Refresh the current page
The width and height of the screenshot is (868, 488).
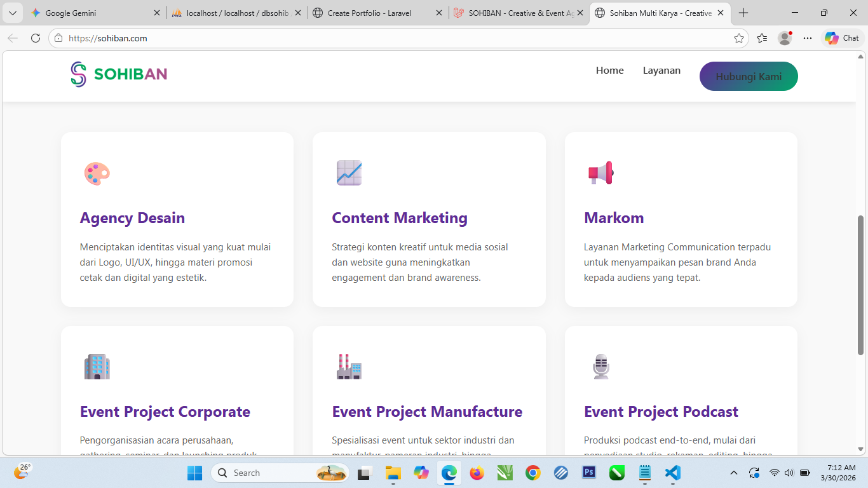(36, 38)
